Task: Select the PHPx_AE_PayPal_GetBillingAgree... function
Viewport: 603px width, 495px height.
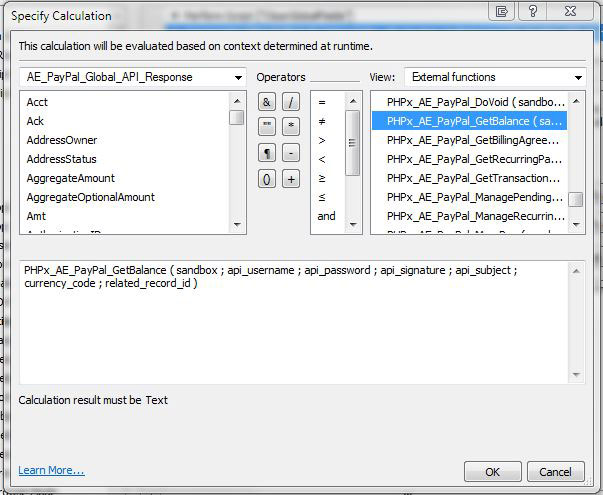Action: tap(469, 140)
